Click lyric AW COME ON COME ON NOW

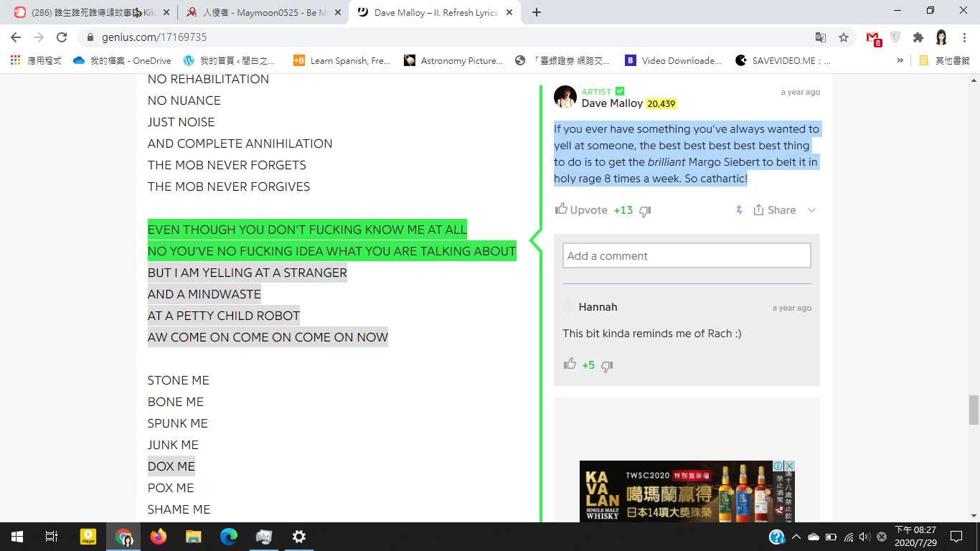[268, 337]
